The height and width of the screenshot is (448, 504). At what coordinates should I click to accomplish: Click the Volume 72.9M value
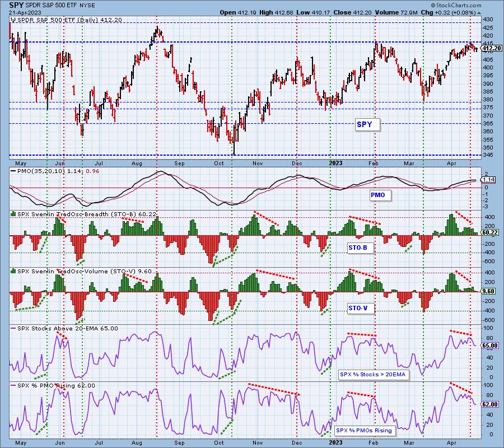396,12
